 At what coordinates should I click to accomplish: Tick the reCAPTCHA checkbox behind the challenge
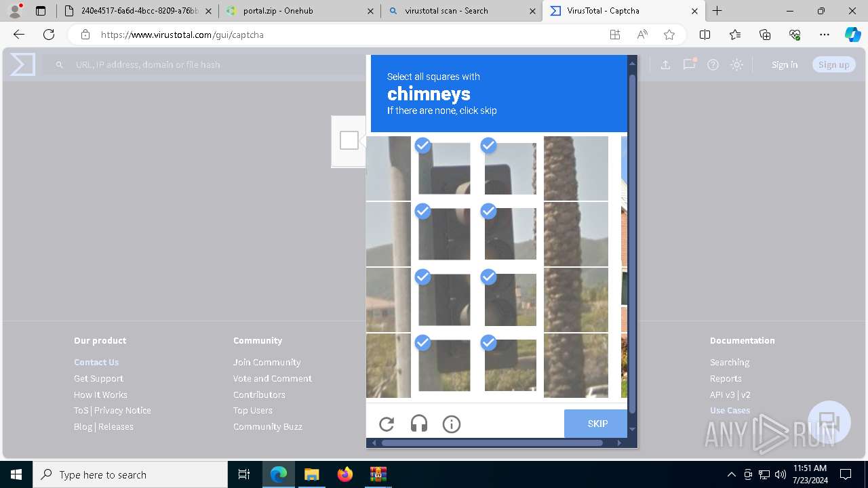coord(349,140)
